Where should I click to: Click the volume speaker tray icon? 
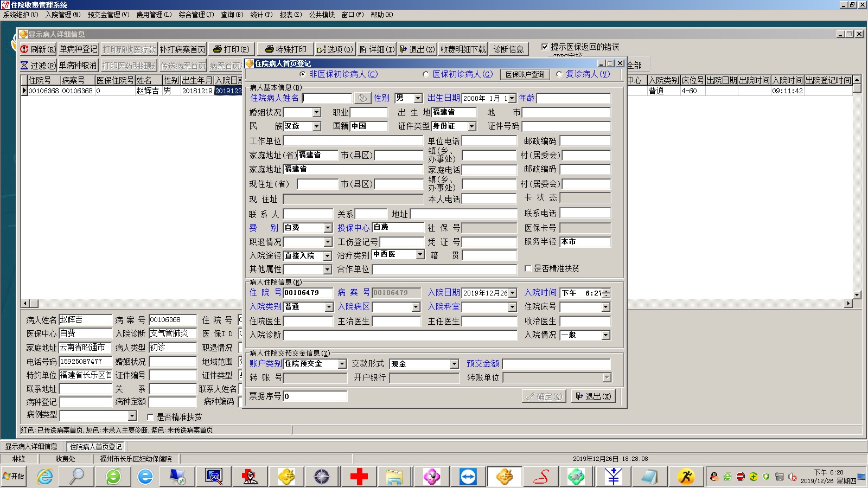(793, 477)
